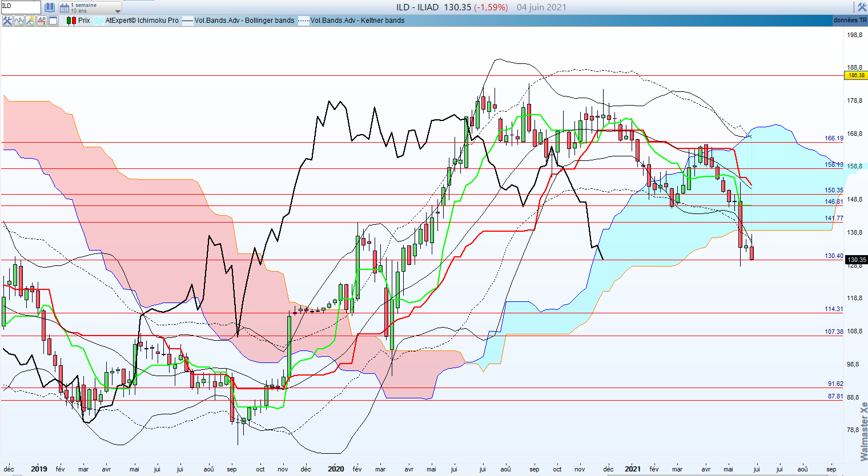Click the 2020 year label on time axis

coord(336,469)
